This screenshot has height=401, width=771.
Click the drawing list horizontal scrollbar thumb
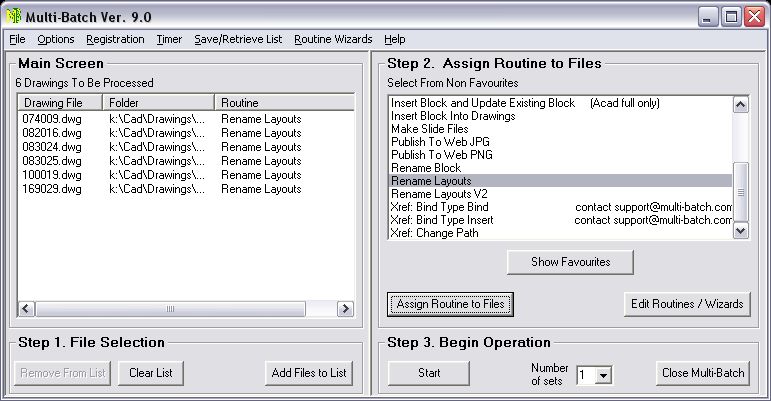pyautogui.click(x=170, y=309)
